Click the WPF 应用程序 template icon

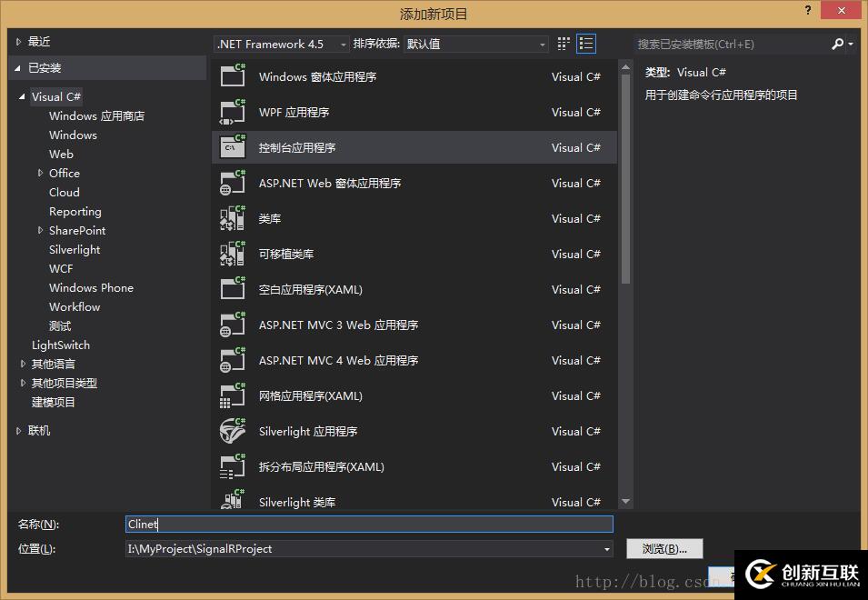(x=233, y=111)
